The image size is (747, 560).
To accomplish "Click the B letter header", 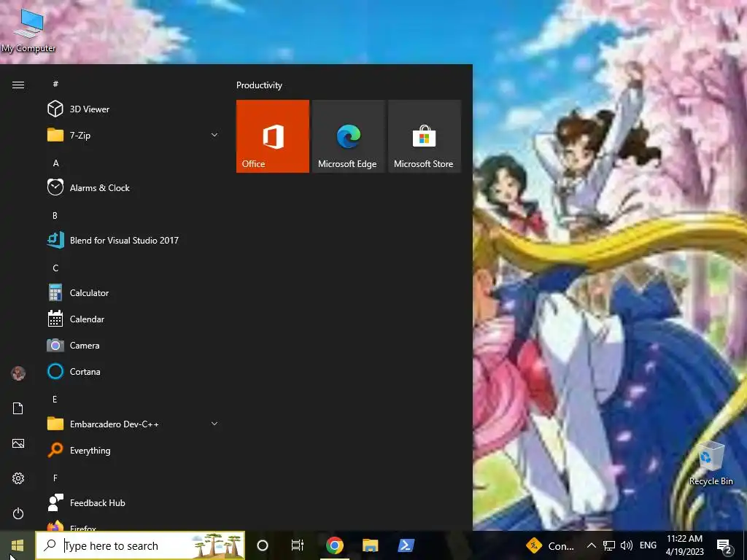I will point(55,215).
